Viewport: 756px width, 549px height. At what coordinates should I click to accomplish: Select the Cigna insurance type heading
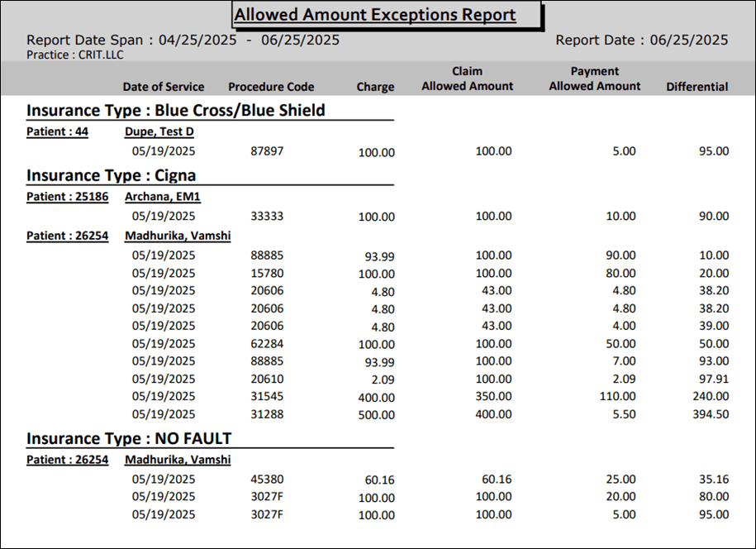point(111,175)
